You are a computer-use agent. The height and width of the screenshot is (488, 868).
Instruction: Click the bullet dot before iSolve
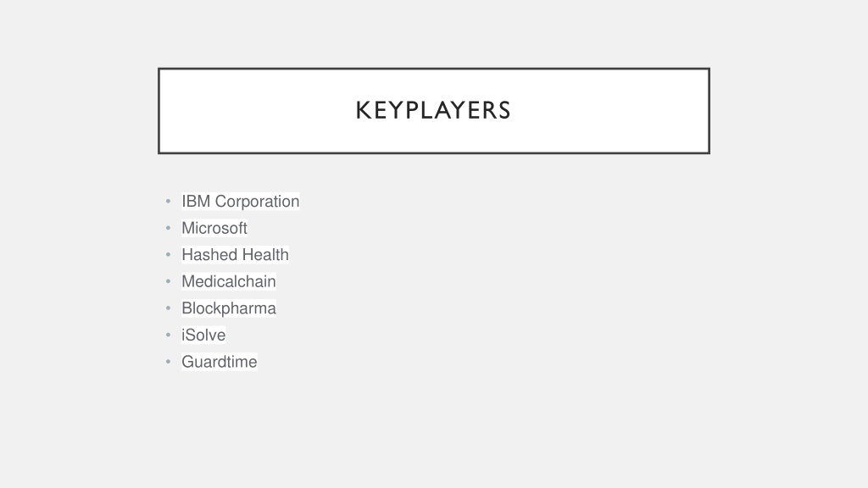(x=169, y=335)
